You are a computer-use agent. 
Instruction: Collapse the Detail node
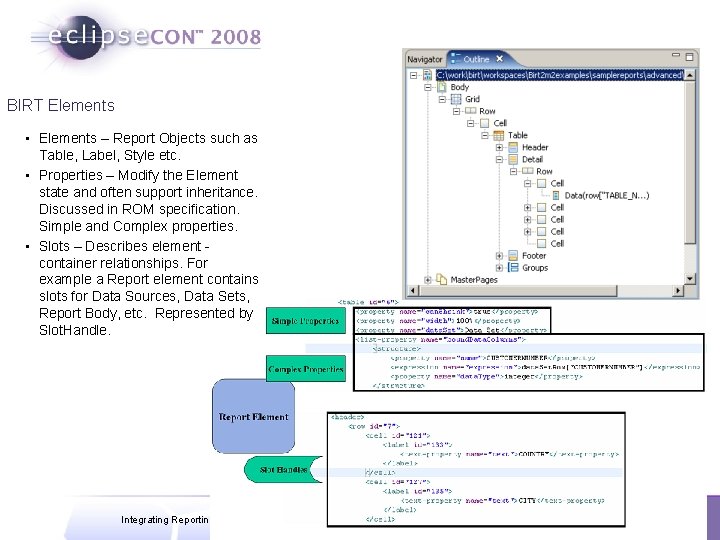click(499, 159)
